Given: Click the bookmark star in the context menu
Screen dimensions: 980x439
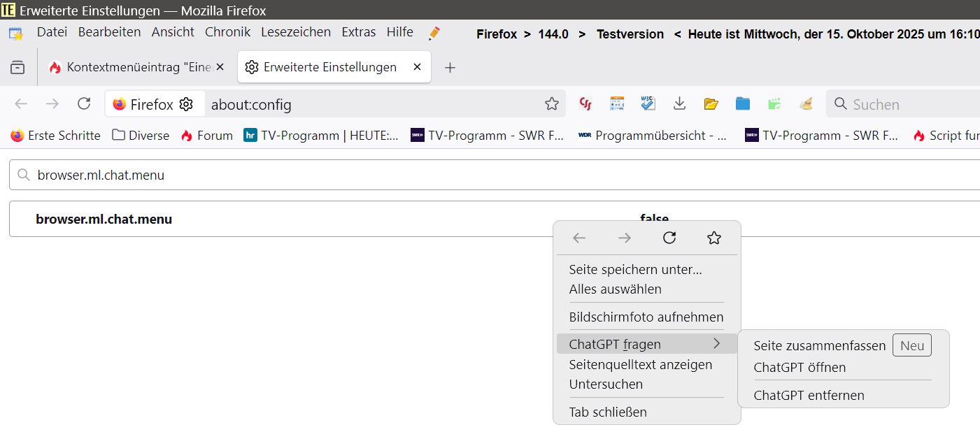Looking at the screenshot, I should 713,238.
